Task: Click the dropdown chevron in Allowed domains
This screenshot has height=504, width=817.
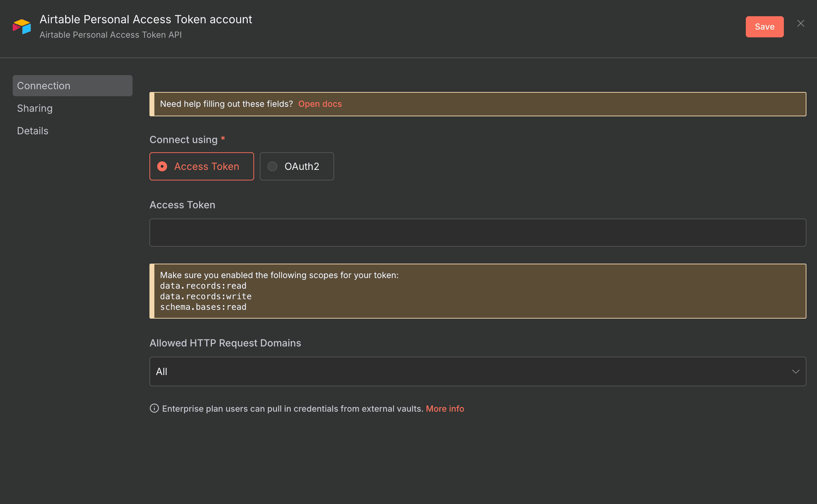Action: pyautogui.click(x=795, y=371)
